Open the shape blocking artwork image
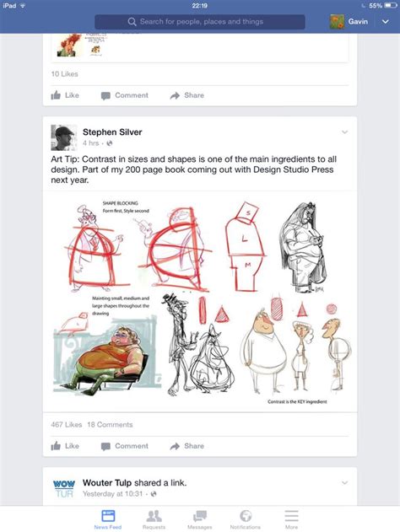The image size is (400, 532). click(x=200, y=301)
